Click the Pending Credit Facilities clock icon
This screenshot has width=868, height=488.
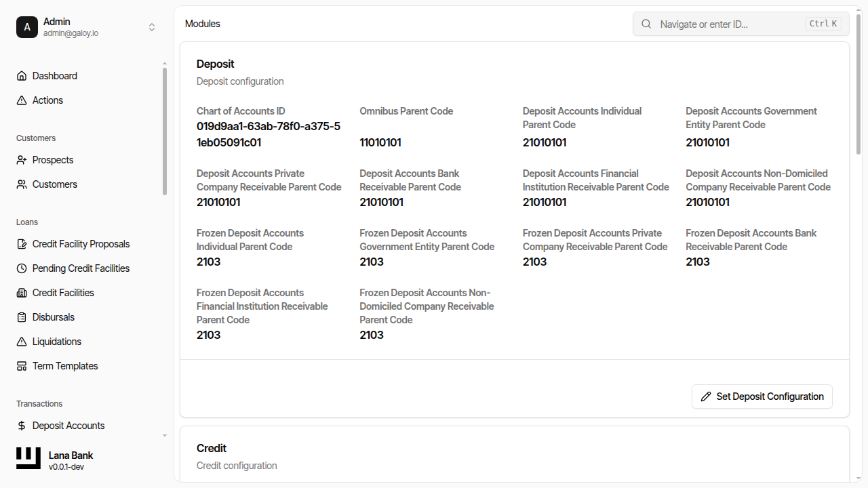(x=21, y=268)
